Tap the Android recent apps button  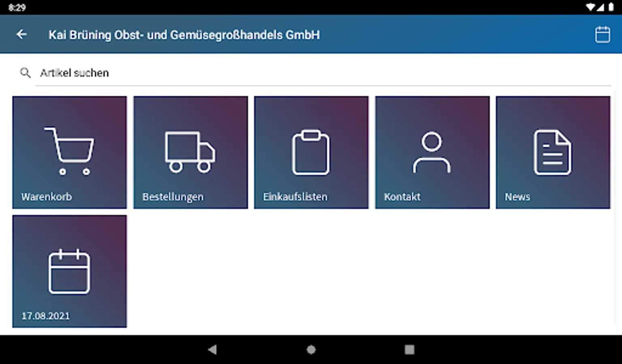pyautogui.click(x=409, y=349)
